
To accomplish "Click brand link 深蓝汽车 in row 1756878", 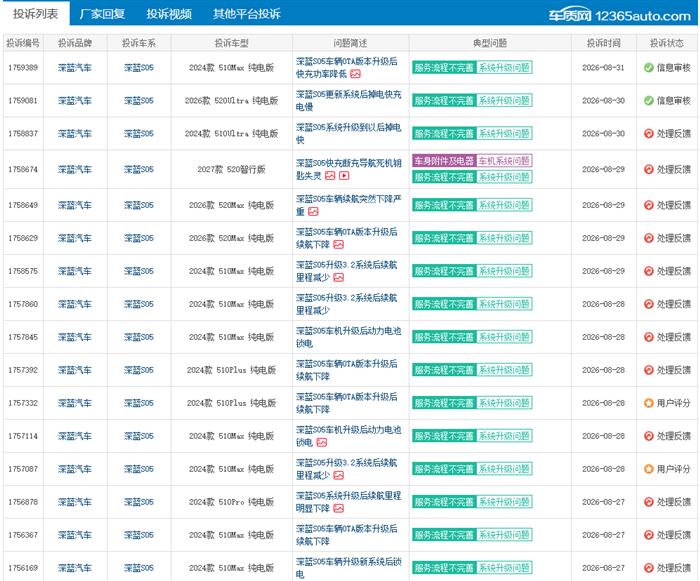I will click(x=75, y=502).
